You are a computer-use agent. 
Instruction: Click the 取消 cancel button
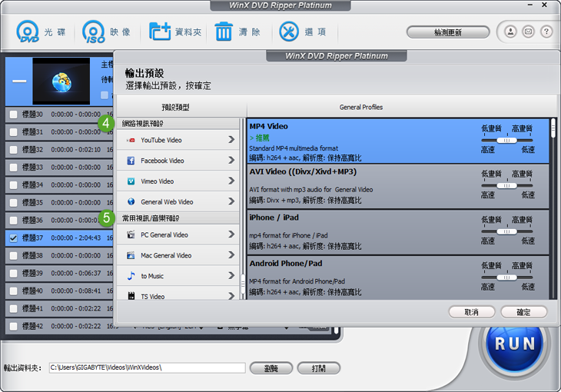tap(471, 312)
